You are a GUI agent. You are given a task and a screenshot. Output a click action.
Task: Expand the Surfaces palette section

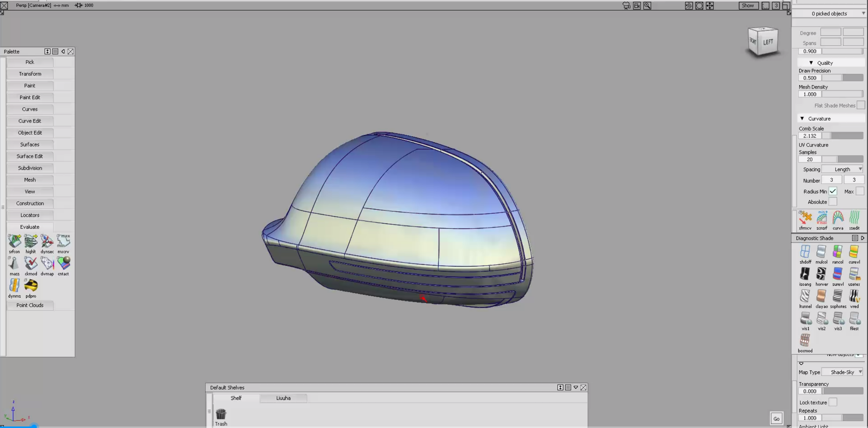pyautogui.click(x=29, y=144)
